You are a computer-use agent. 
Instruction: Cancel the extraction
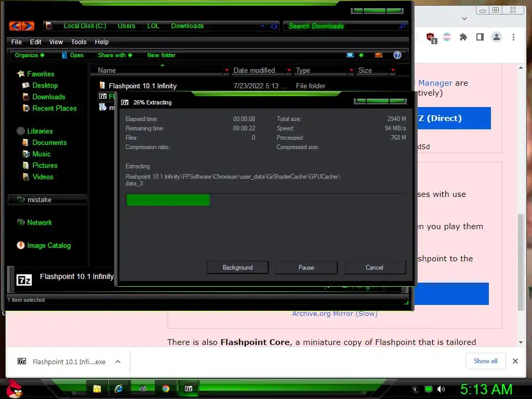[x=374, y=268]
